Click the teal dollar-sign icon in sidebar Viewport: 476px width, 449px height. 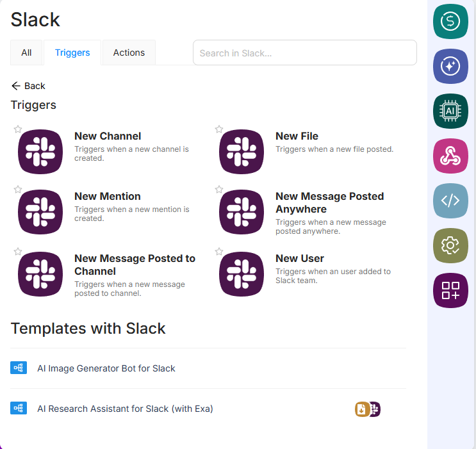[x=450, y=21]
